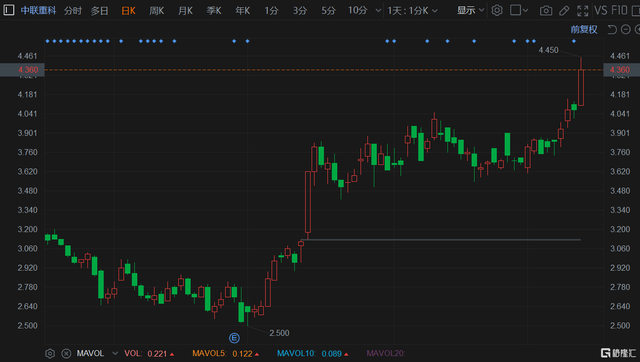
Task: Click the 中联重科 stock name
Action: (x=38, y=11)
